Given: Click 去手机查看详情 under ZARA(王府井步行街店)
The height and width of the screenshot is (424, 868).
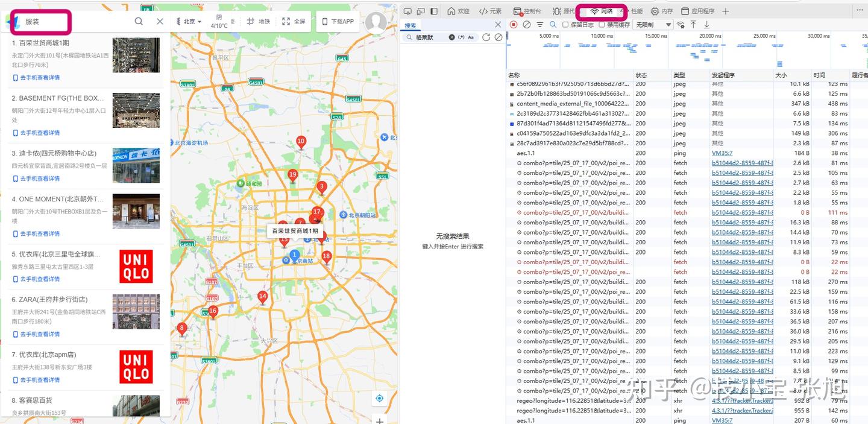Looking at the screenshot, I should (x=36, y=334).
